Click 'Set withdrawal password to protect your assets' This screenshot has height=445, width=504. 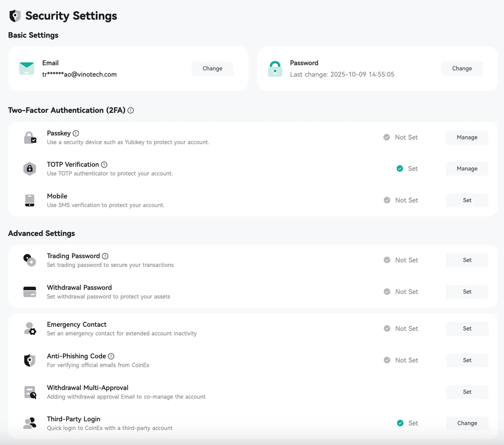(x=108, y=297)
